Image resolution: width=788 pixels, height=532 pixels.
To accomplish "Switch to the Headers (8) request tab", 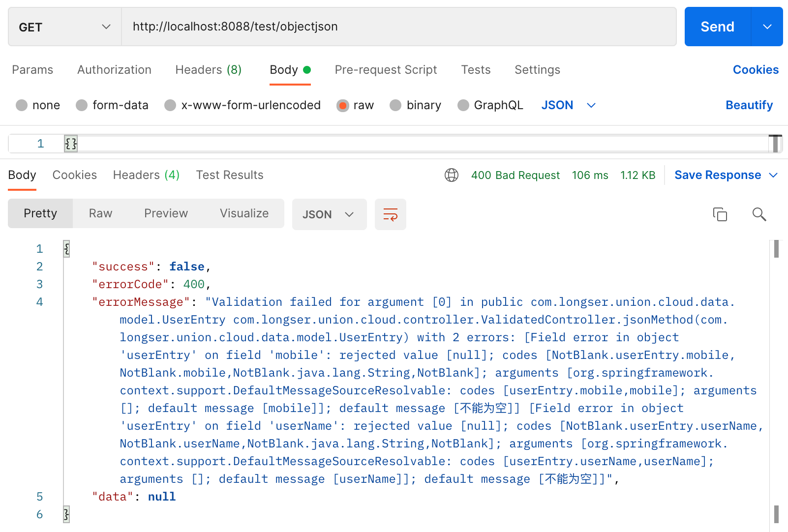I will [209, 70].
